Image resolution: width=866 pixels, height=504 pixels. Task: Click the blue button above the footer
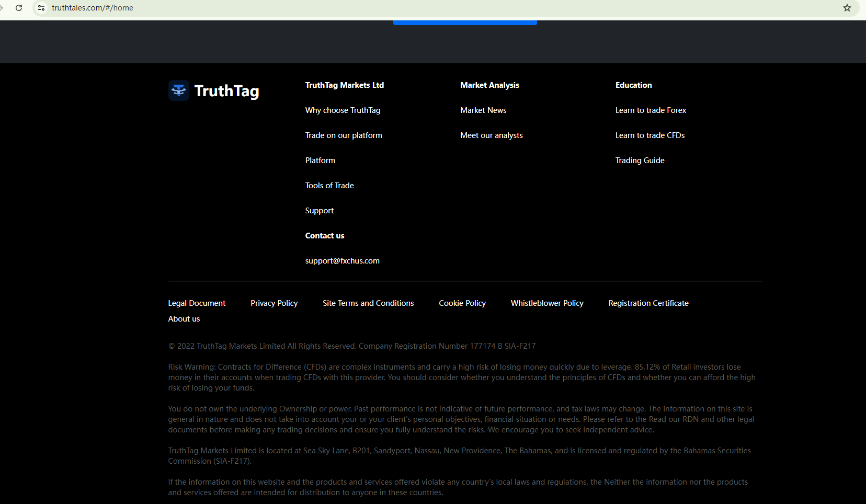coord(465,22)
